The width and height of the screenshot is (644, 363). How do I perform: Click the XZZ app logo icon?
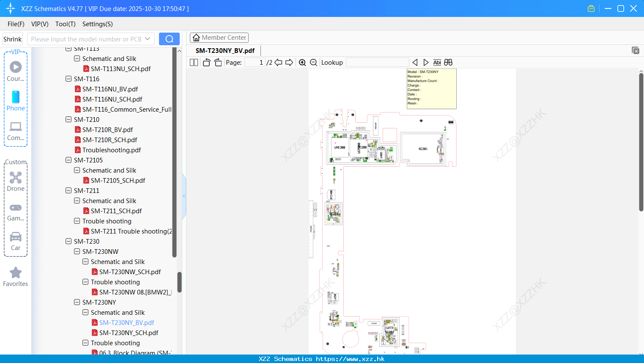(x=11, y=8)
